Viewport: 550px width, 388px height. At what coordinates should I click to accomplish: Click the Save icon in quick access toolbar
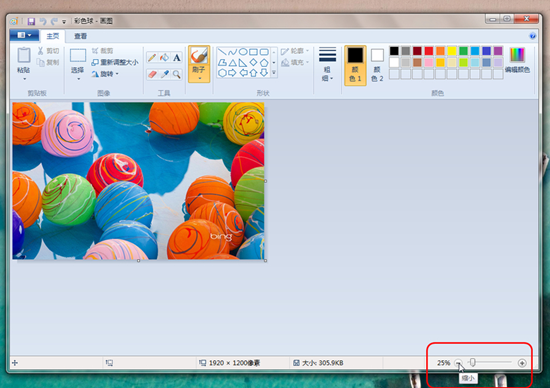click(x=31, y=21)
